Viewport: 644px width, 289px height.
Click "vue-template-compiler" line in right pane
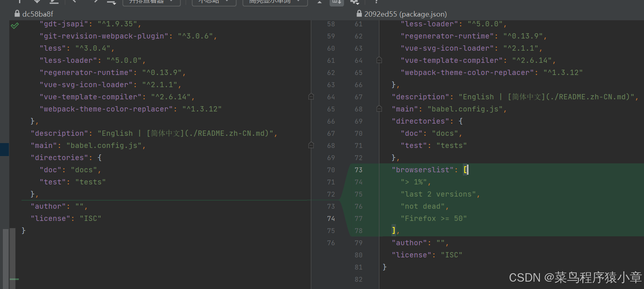point(478,60)
